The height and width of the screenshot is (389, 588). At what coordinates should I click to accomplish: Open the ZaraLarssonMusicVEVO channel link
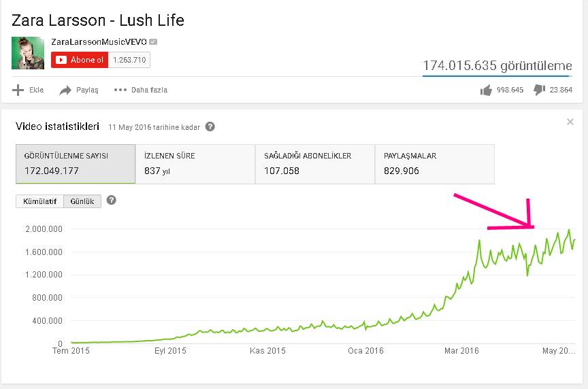99,42
